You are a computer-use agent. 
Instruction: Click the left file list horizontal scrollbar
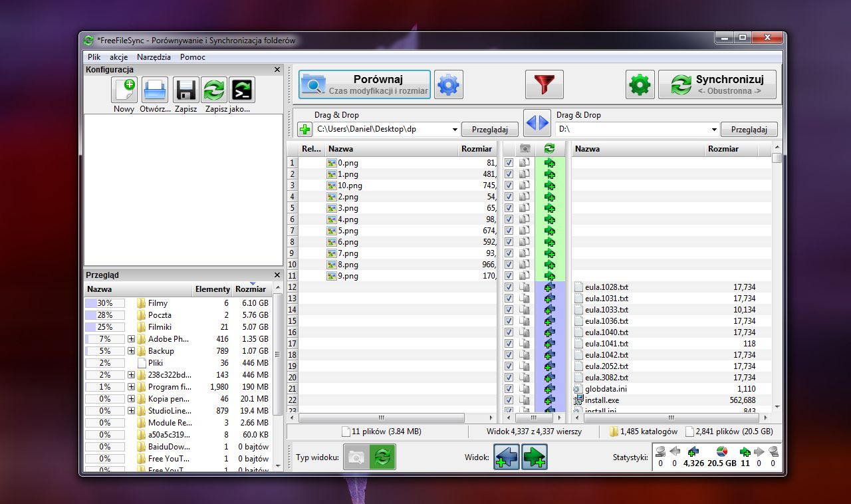click(x=381, y=418)
